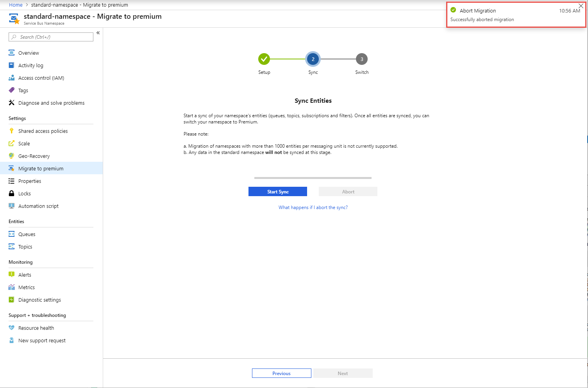Viewport: 588px width, 388px height.
Task: Open the Activity log
Action: pos(31,65)
